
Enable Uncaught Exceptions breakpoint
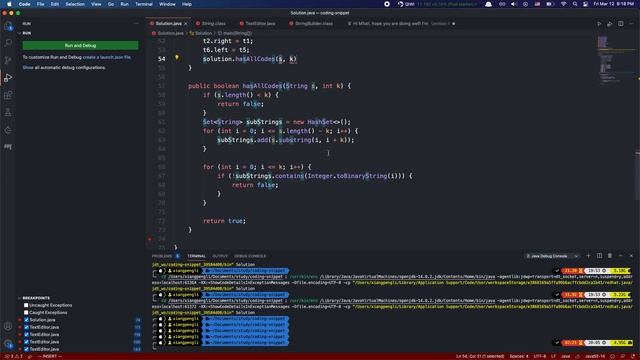[x=26, y=305]
